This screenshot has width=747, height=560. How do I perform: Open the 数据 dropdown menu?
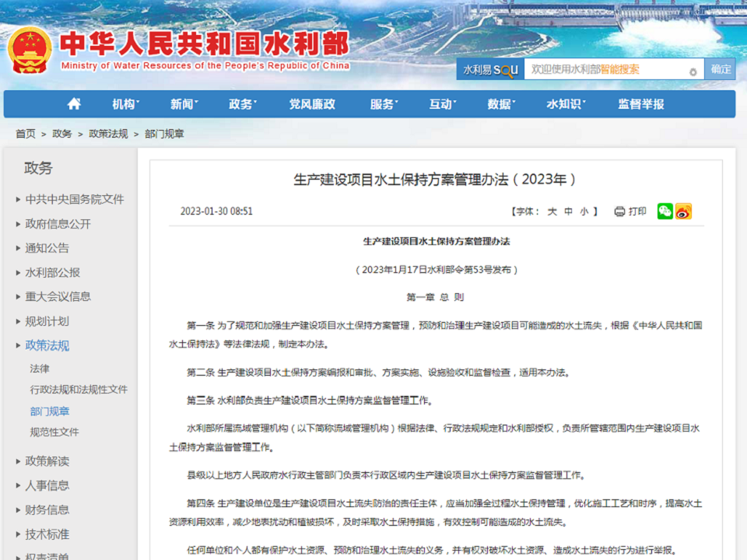click(x=500, y=103)
